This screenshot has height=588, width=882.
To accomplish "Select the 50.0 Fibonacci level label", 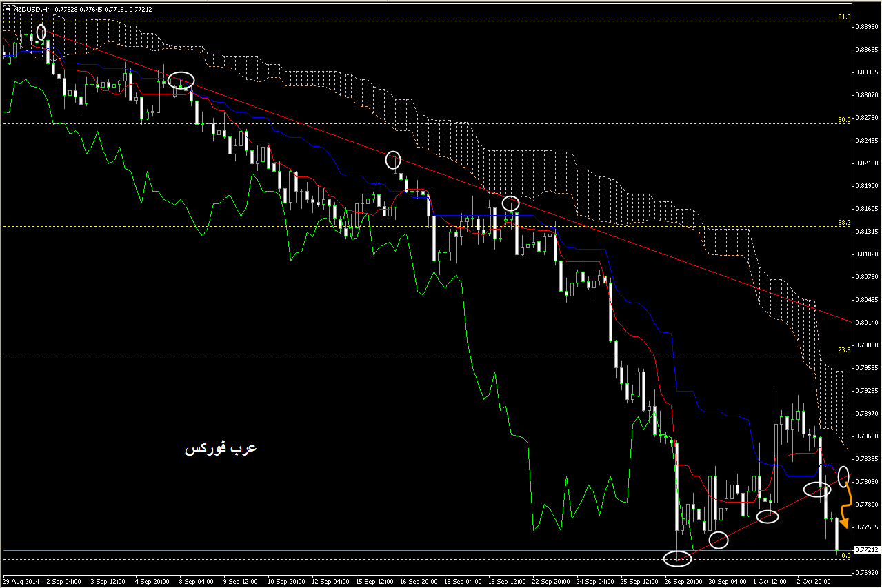I will click(x=844, y=120).
